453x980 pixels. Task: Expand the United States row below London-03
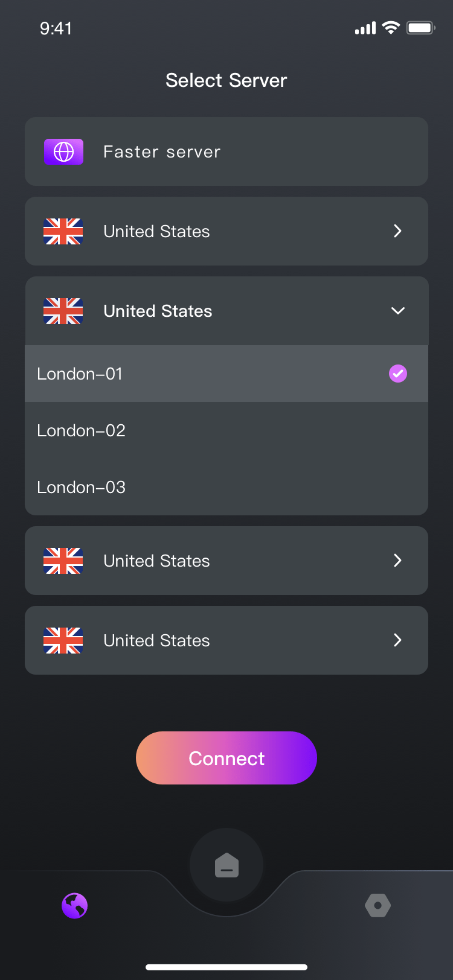[226, 561]
